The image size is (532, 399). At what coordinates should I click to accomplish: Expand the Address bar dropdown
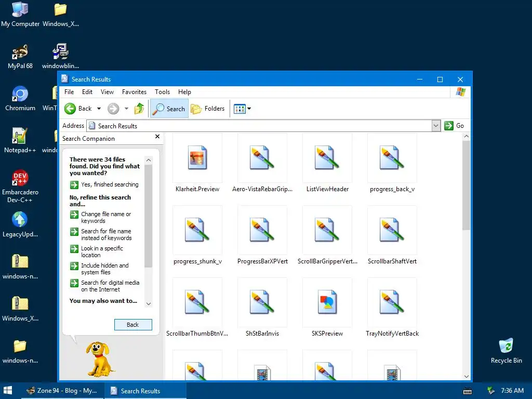click(x=436, y=126)
